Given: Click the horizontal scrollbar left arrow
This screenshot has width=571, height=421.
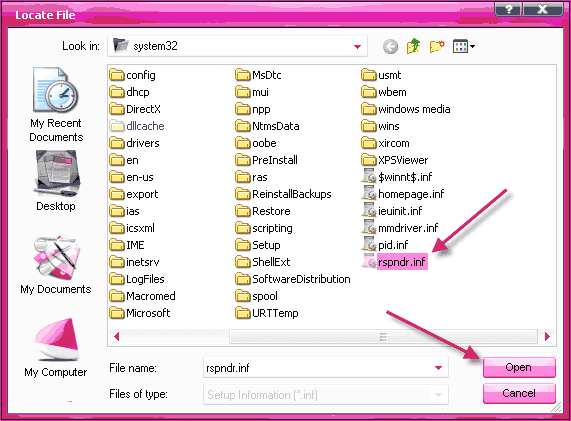Looking at the screenshot, I should pos(117,337).
